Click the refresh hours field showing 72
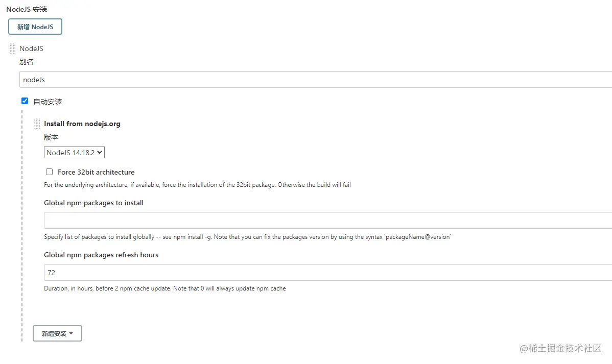The image size is (612, 364). click(x=327, y=273)
